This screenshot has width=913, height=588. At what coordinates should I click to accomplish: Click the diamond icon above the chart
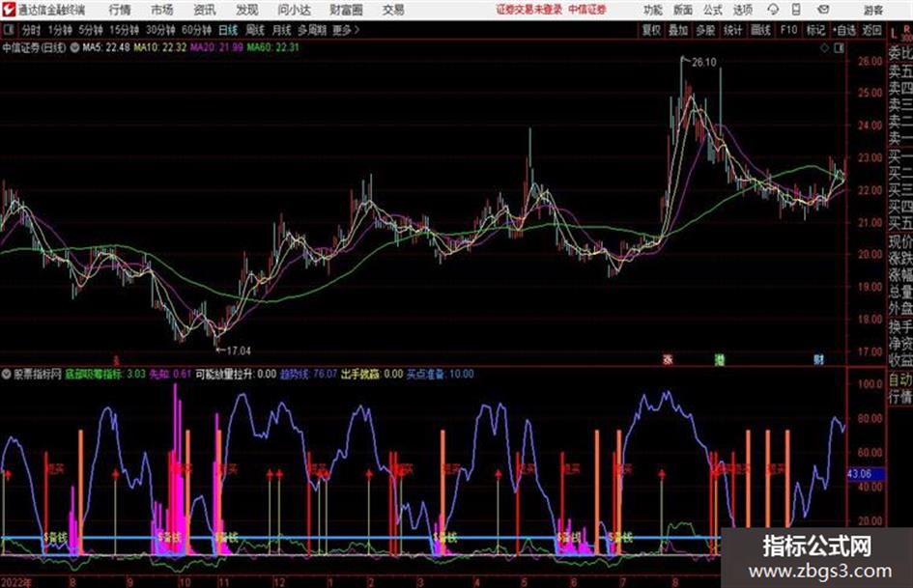824,48
